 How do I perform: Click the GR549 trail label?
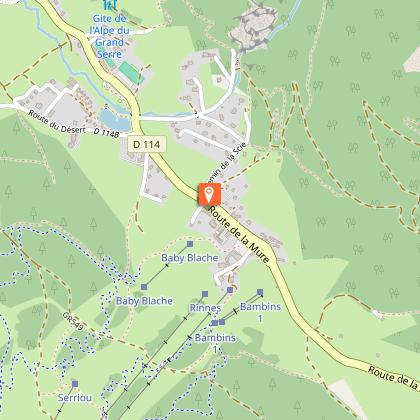point(73,321)
